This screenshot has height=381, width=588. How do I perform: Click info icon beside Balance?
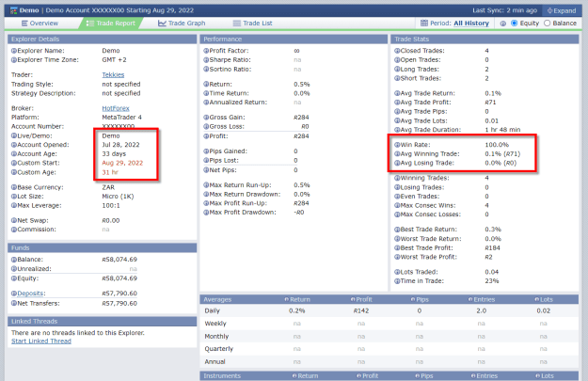click(x=14, y=260)
